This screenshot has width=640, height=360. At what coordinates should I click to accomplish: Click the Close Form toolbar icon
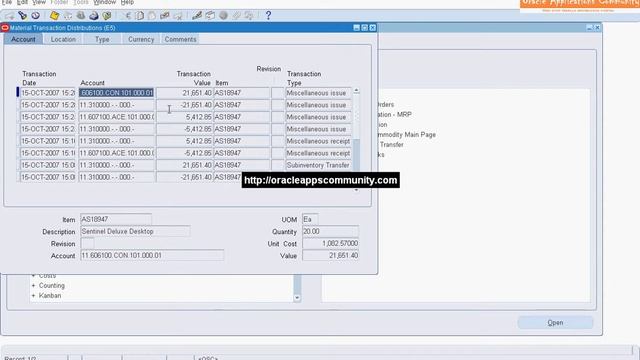coord(107,16)
